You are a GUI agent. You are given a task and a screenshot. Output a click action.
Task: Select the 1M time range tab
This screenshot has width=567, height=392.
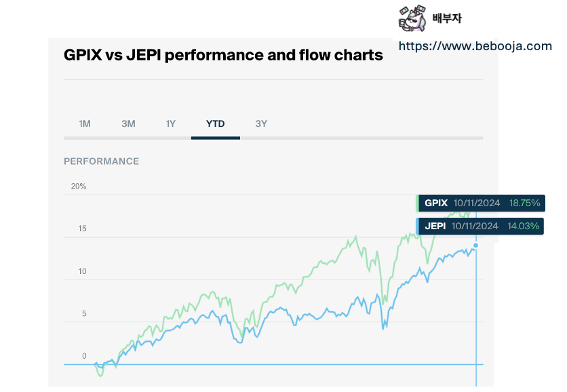[x=85, y=123]
